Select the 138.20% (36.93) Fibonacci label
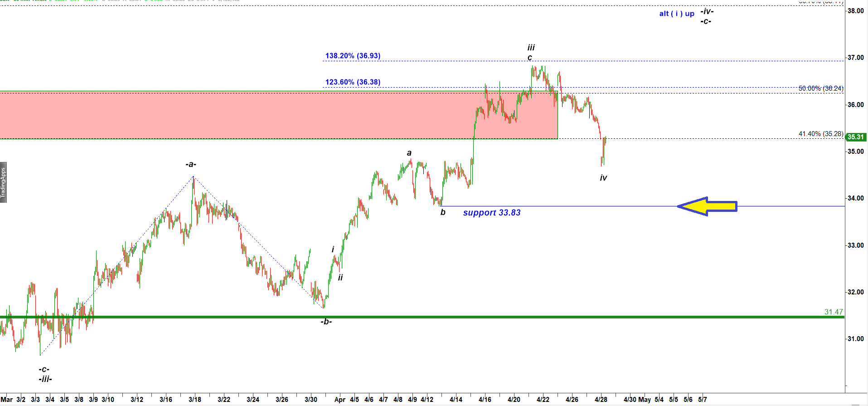 click(x=353, y=56)
